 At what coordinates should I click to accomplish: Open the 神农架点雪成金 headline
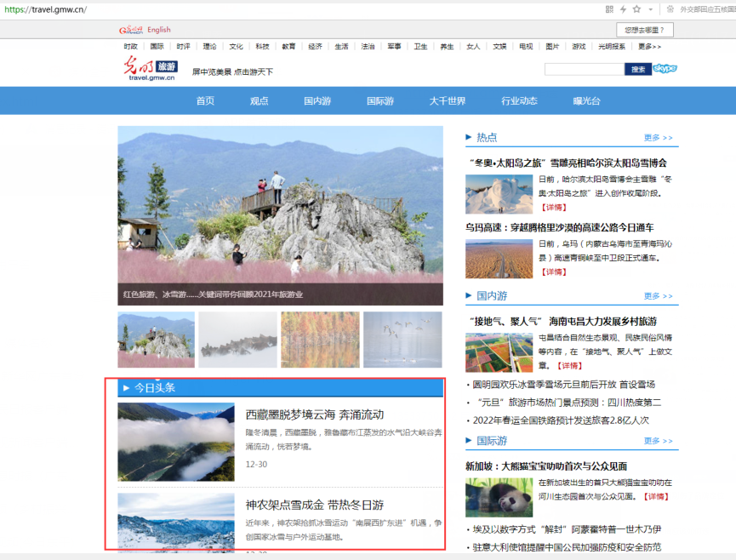[x=315, y=505]
